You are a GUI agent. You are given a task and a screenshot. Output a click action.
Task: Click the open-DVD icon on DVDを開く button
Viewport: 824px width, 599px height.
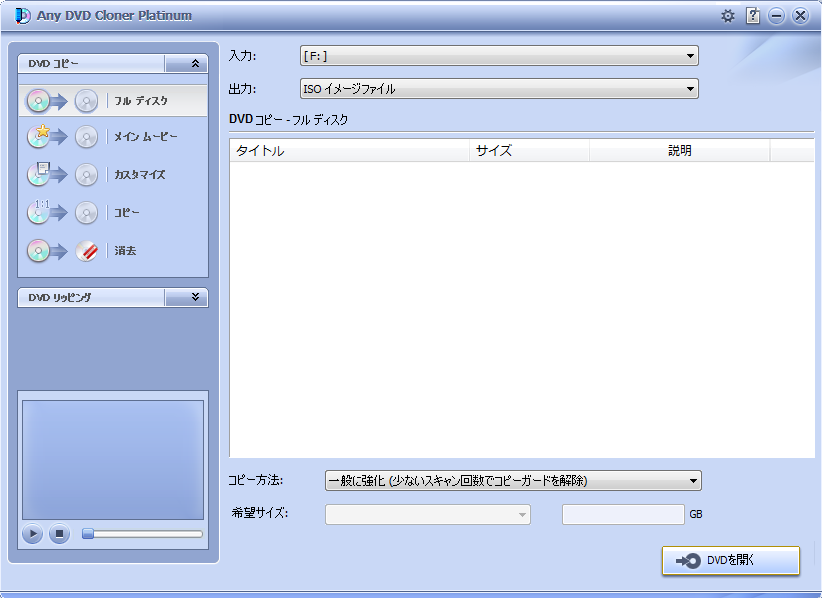688,561
